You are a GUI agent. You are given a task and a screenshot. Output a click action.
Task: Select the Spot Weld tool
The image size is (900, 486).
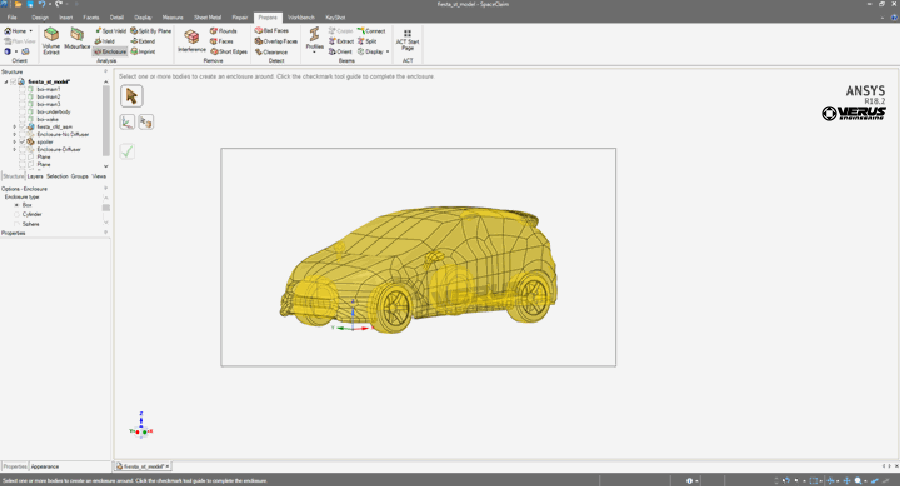(x=110, y=31)
